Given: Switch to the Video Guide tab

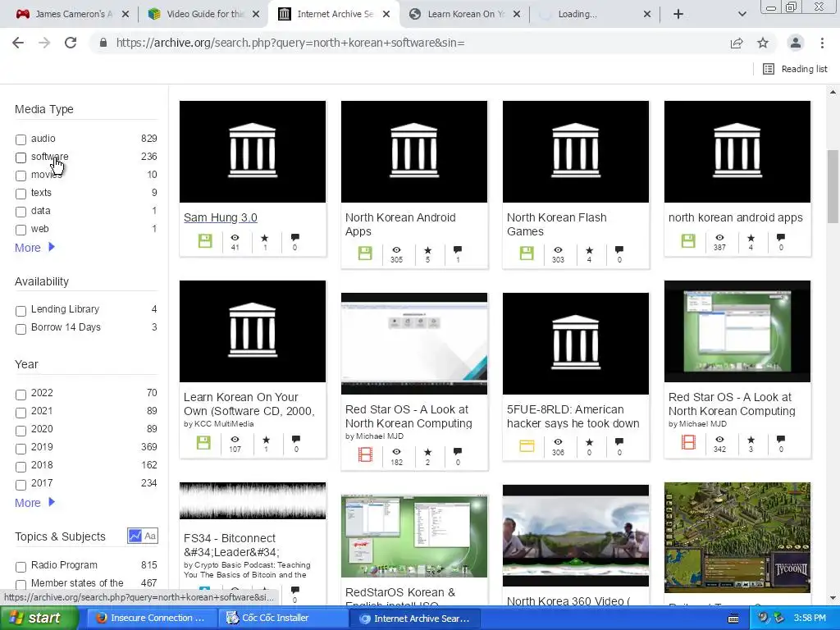Looking at the screenshot, I should pyautogui.click(x=203, y=15).
